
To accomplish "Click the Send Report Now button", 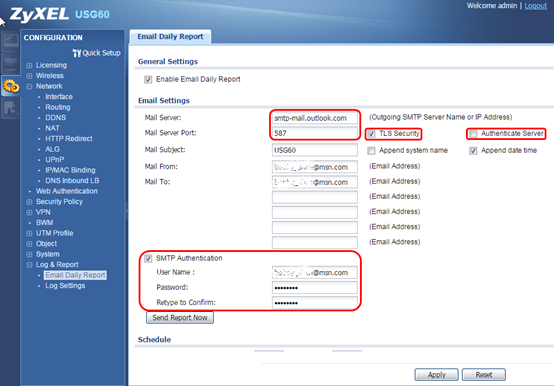I will point(180,317).
